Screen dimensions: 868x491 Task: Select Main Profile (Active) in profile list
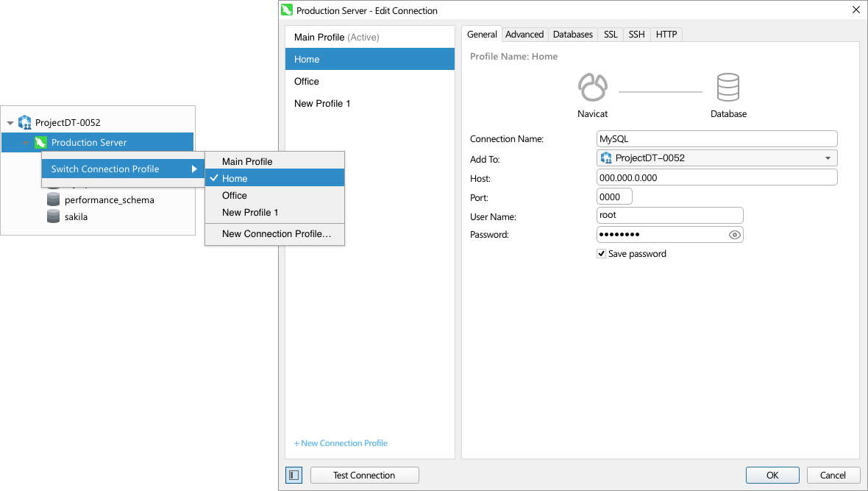click(x=370, y=37)
